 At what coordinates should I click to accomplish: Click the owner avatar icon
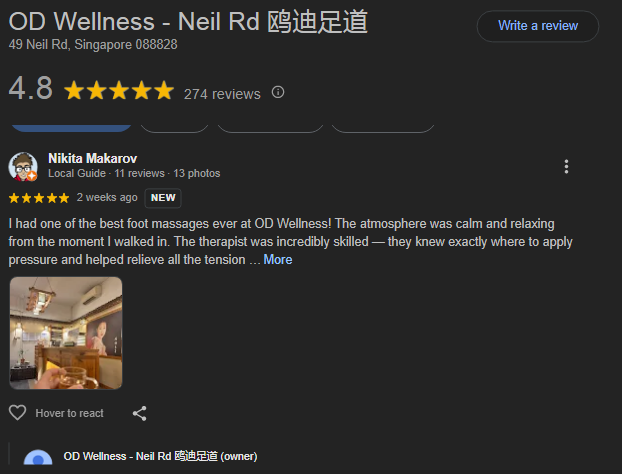click(38, 457)
